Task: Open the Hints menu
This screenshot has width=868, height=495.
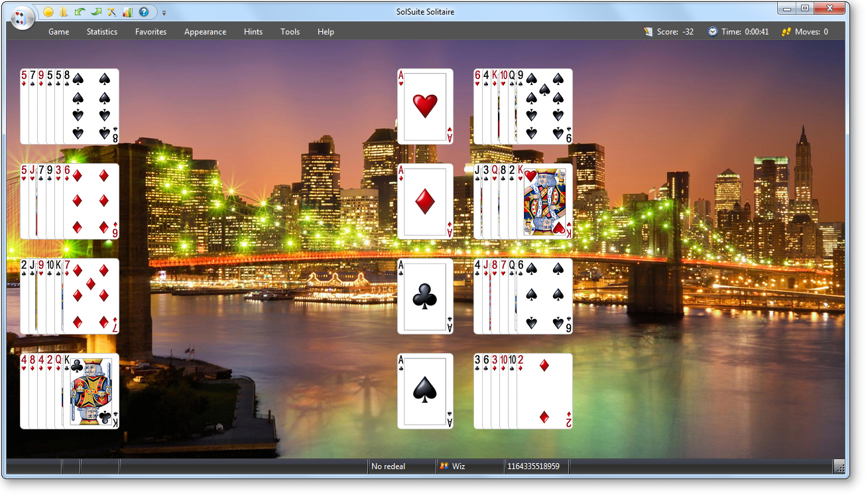Action: [x=253, y=32]
